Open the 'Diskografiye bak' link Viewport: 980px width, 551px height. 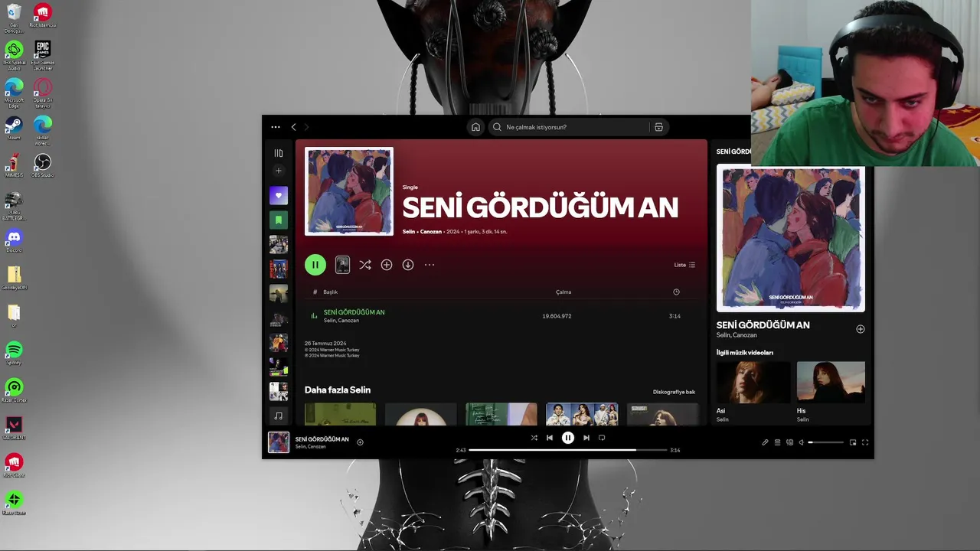[674, 392]
